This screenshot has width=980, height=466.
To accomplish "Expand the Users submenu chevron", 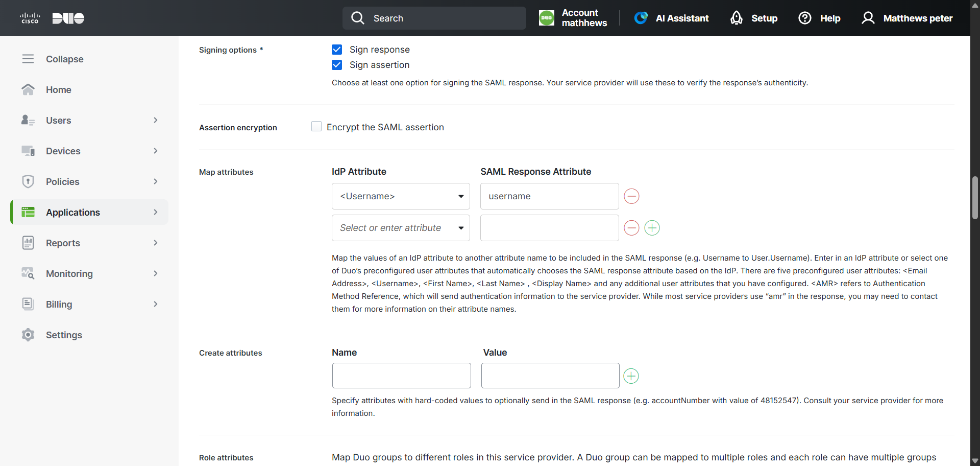I will click(x=156, y=120).
